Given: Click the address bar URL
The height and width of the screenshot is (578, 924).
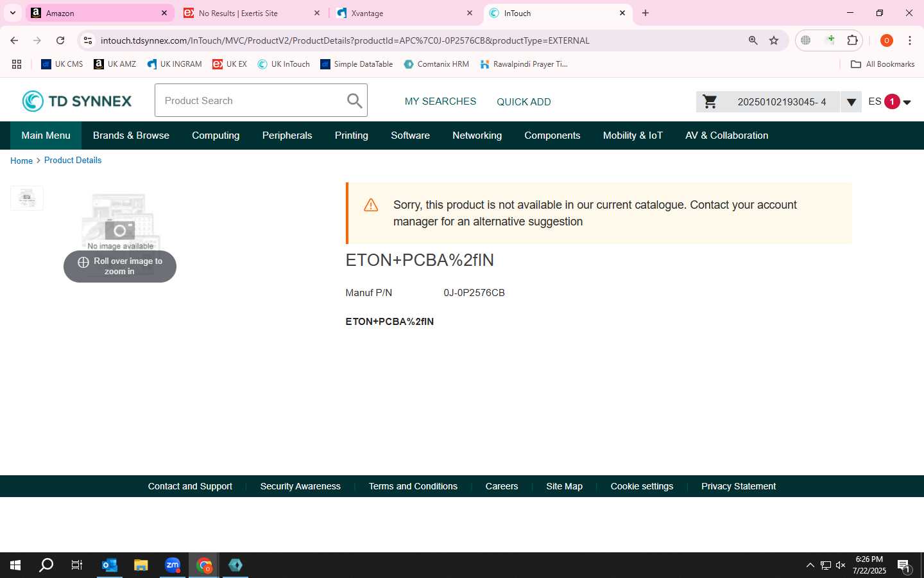Looking at the screenshot, I should point(345,40).
